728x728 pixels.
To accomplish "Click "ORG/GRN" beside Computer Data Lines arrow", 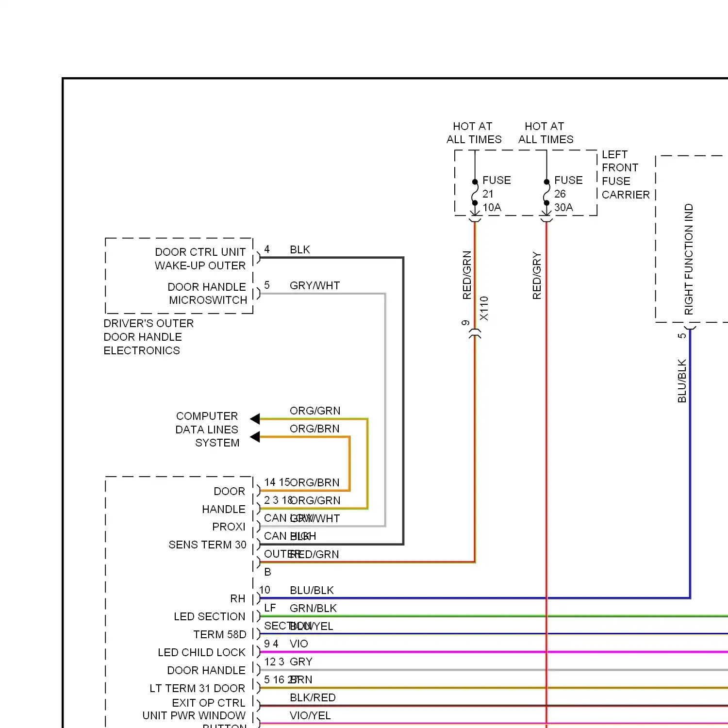I will point(315,411).
